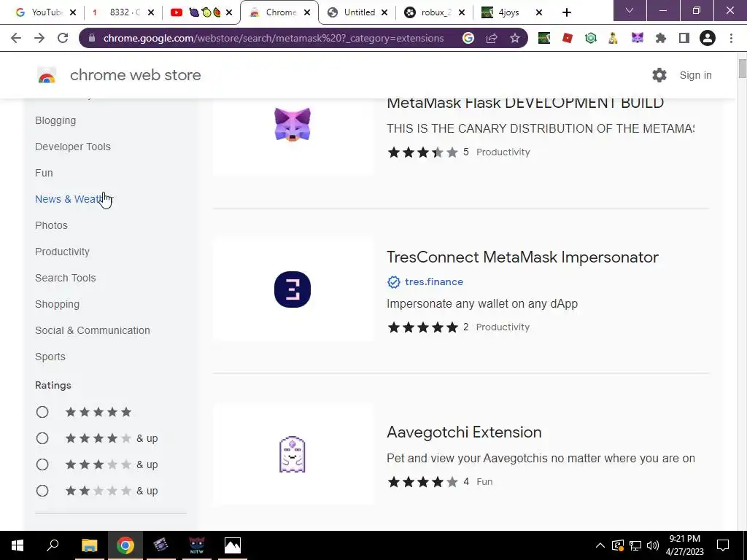The image size is (747, 560).
Task: Bookmark this page with the star icon
Action: (514, 38)
